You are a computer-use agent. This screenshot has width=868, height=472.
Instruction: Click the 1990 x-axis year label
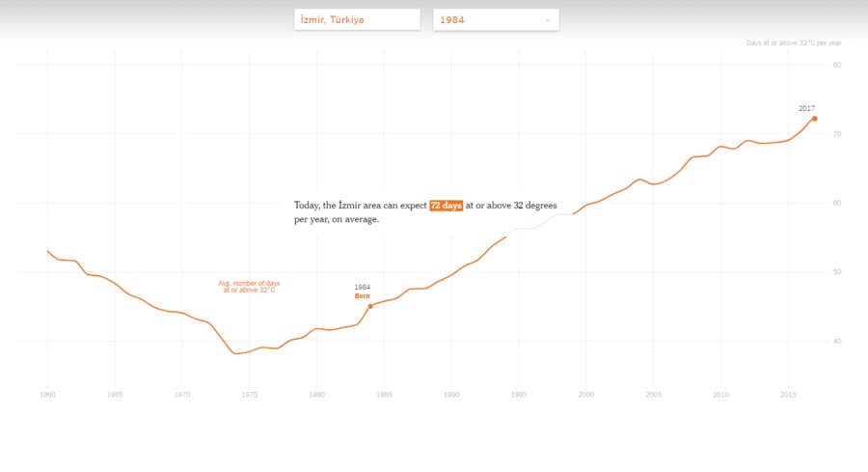(451, 395)
